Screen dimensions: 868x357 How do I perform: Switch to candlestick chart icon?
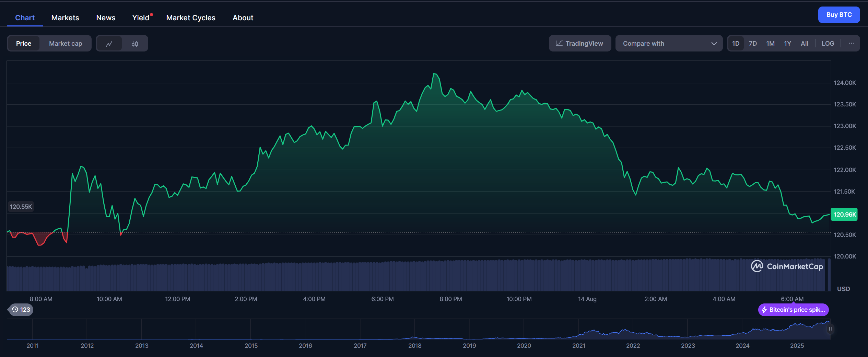pos(135,44)
